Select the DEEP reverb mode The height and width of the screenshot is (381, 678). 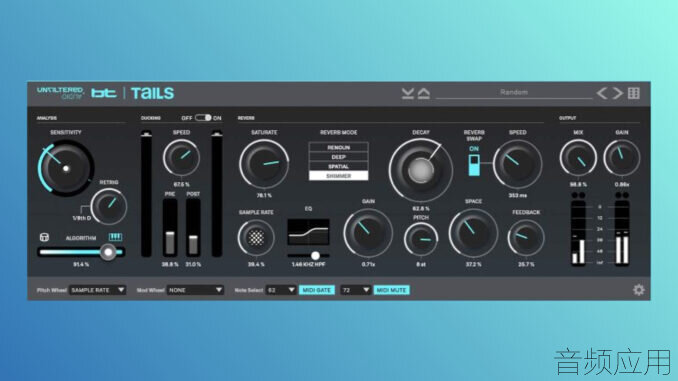click(339, 157)
